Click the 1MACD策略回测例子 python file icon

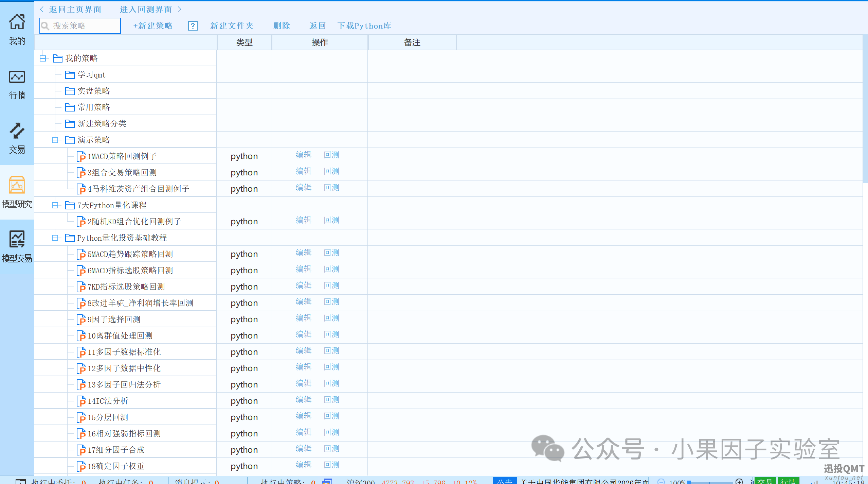tap(81, 156)
